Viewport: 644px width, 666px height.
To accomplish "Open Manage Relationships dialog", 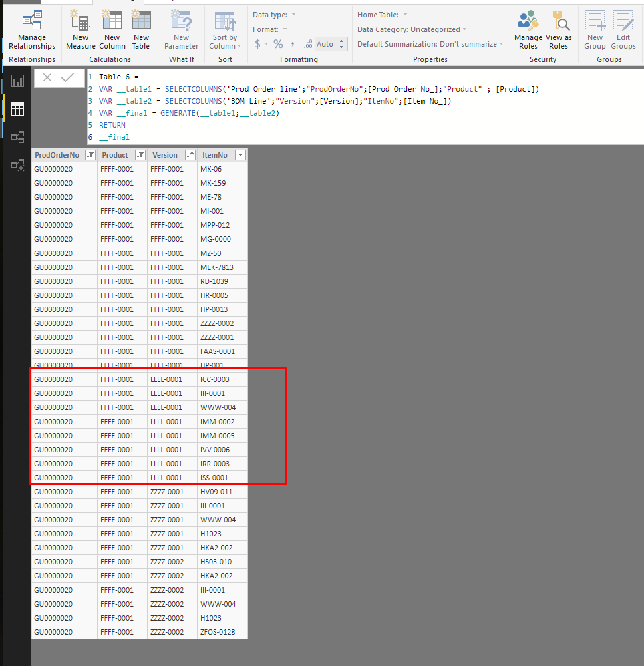I will (32, 31).
